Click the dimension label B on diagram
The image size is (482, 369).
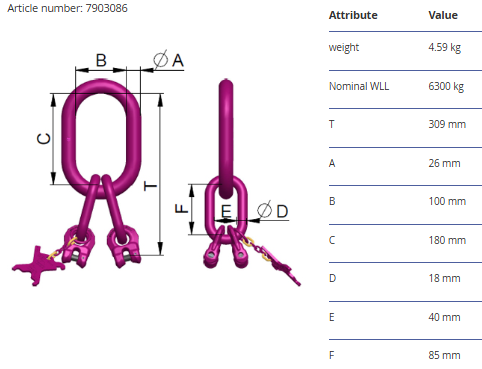tap(101, 60)
